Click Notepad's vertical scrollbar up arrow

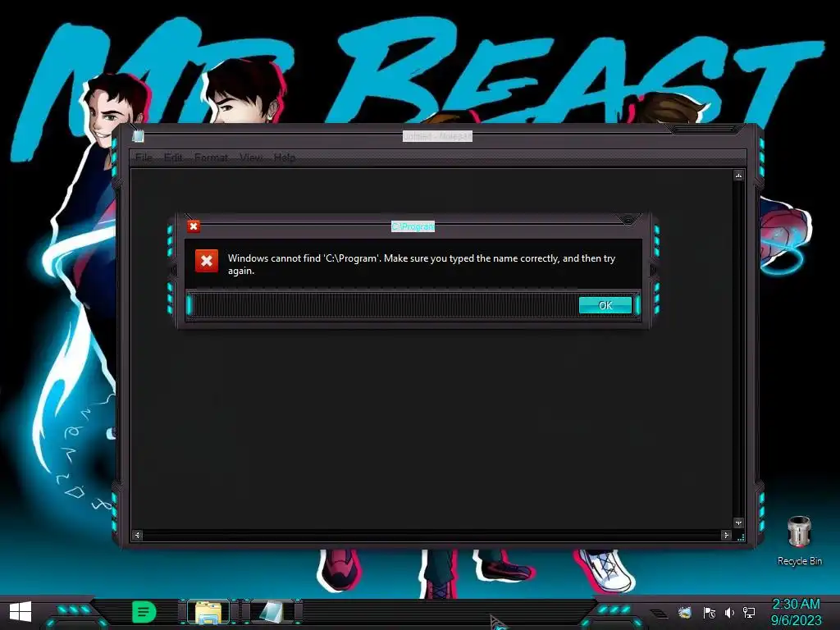[739, 176]
